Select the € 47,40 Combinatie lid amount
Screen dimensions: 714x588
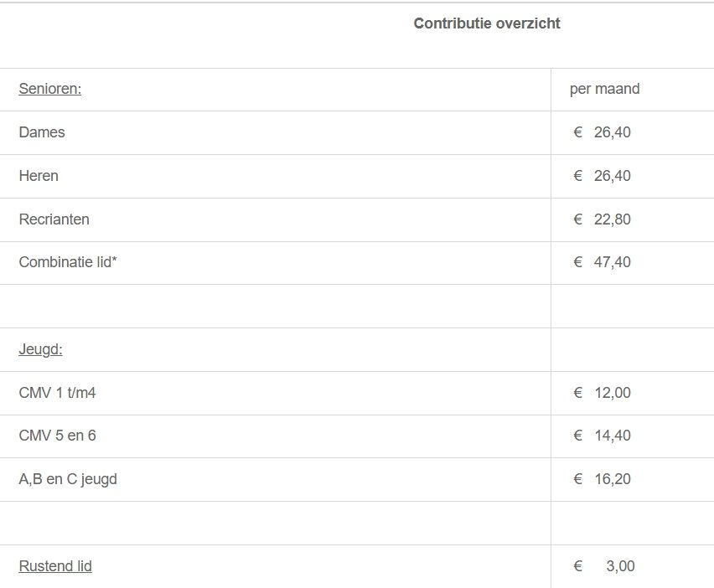[x=603, y=262]
